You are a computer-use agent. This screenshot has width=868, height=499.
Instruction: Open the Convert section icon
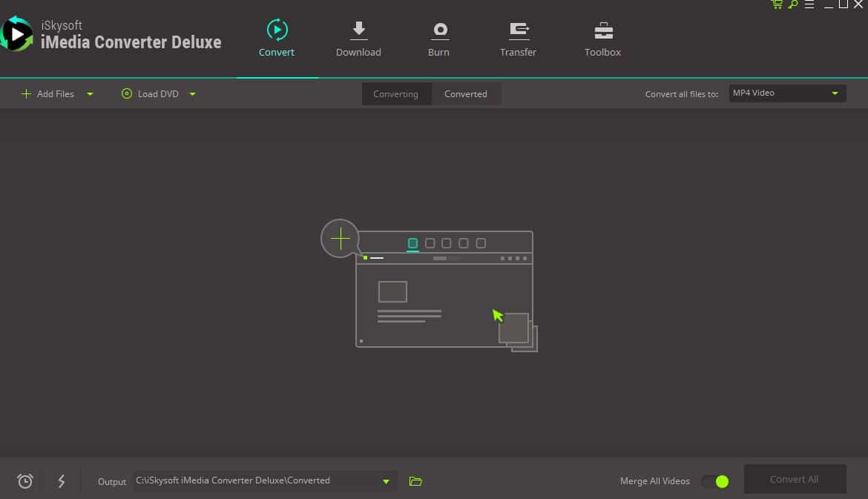tap(277, 30)
